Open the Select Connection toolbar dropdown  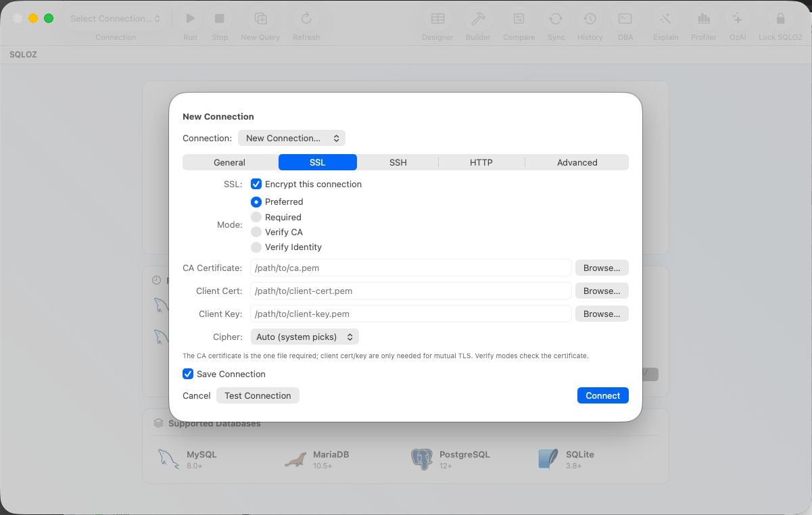click(116, 19)
